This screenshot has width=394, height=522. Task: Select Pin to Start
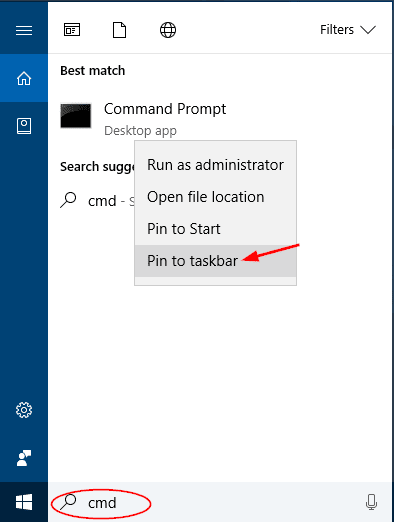pyautogui.click(x=215, y=229)
